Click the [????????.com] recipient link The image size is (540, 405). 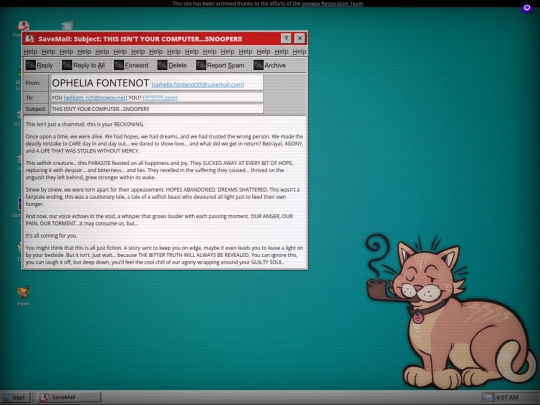160,98
